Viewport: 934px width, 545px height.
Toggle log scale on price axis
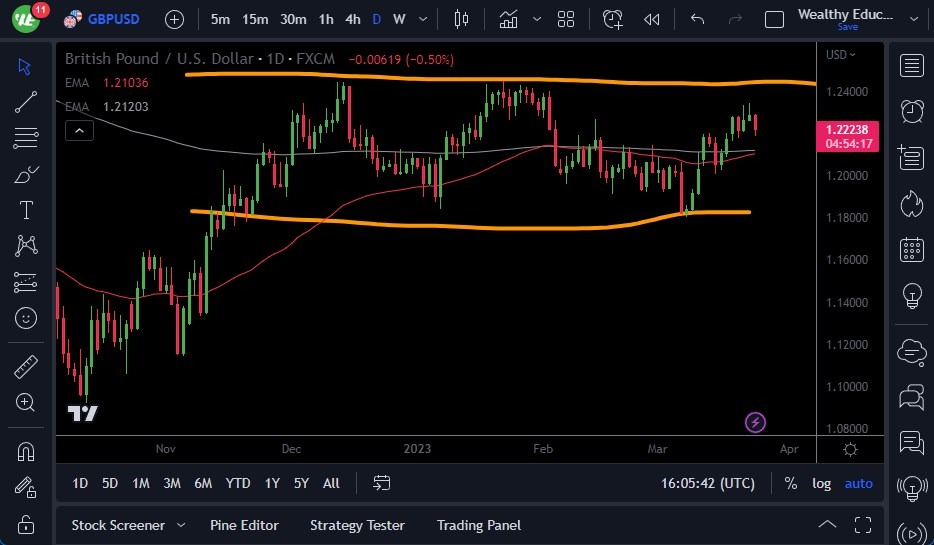tap(821, 483)
